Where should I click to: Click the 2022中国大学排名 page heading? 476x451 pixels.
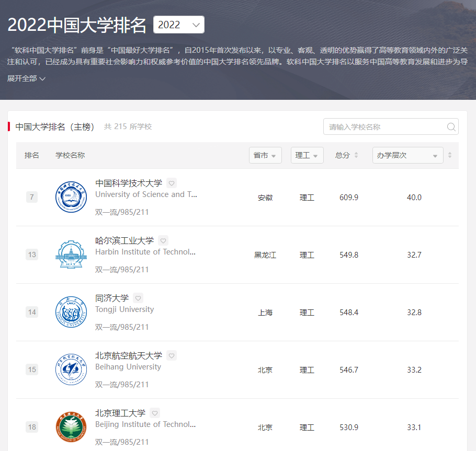[x=77, y=25]
